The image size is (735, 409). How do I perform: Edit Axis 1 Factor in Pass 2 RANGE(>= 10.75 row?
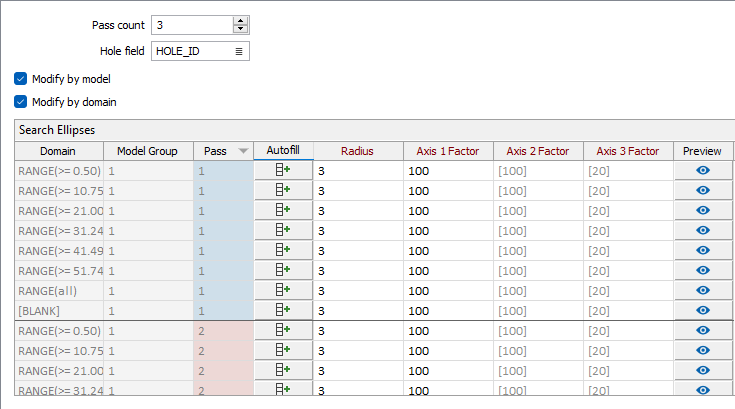(448, 351)
